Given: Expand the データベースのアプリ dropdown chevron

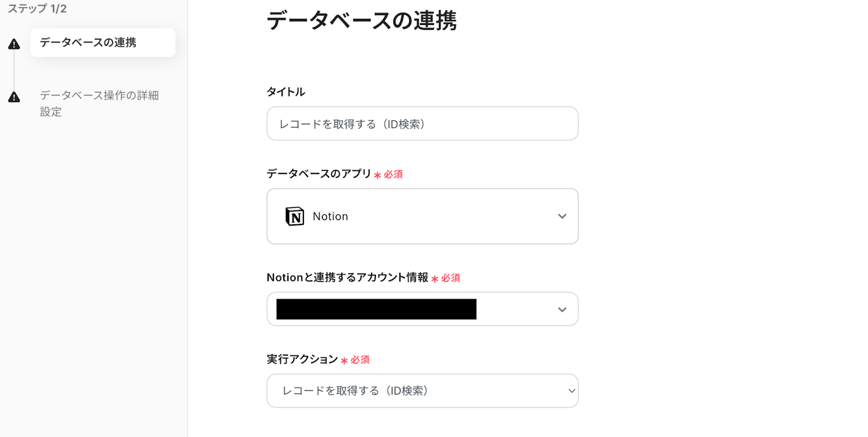Looking at the screenshot, I should [x=562, y=216].
